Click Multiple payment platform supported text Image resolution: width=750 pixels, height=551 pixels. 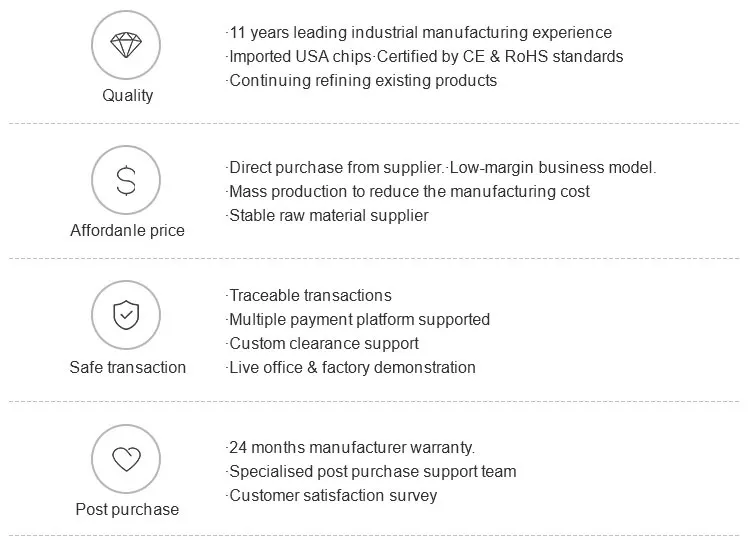[358, 320]
